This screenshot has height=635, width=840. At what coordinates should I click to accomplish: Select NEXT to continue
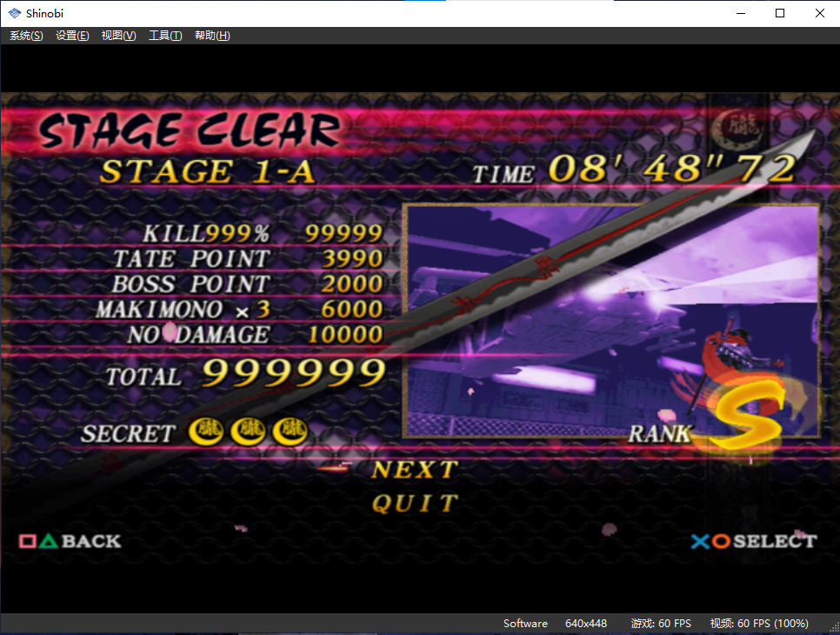pyautogui.click(x=415, y=470)
